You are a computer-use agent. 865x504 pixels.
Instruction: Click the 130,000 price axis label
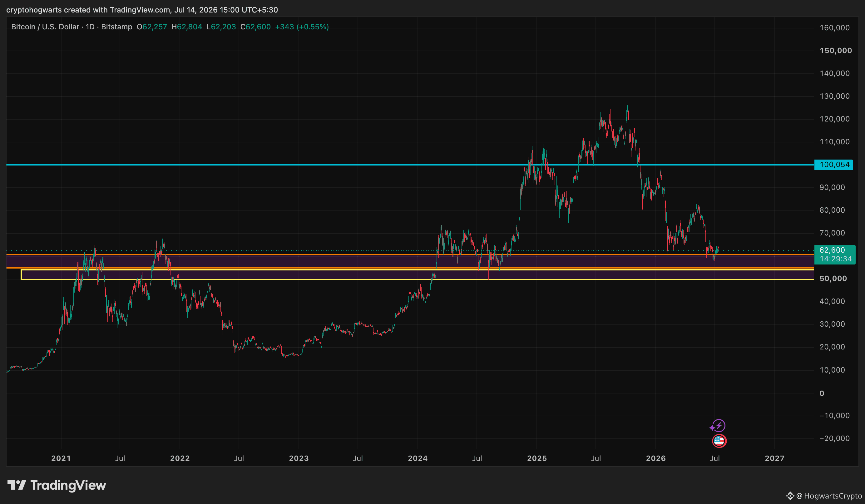(835, 96)
